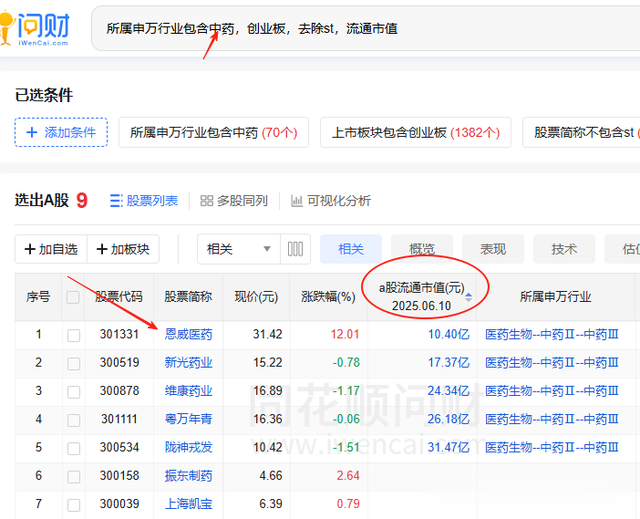Open the 相关 dropdown selector

(239, 249)
